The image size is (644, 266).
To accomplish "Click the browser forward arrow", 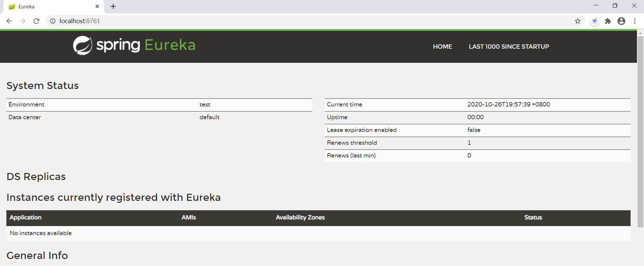I will click(x=22, y=21).
